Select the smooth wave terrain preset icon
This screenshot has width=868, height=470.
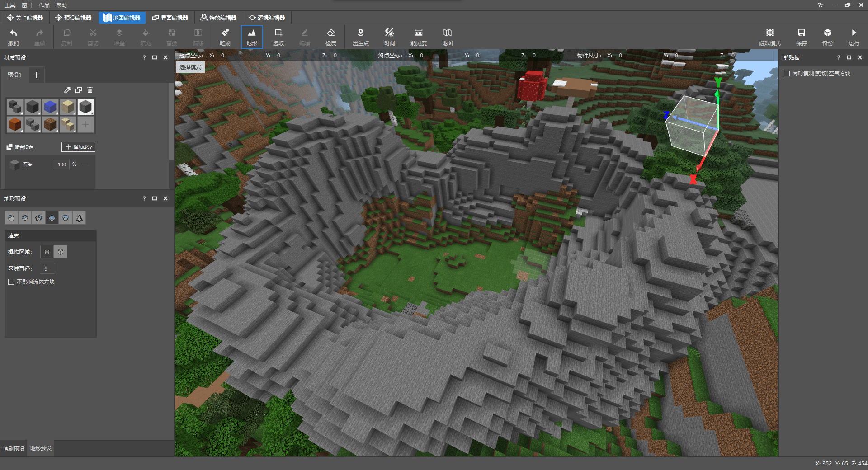(x=66, y=218)
